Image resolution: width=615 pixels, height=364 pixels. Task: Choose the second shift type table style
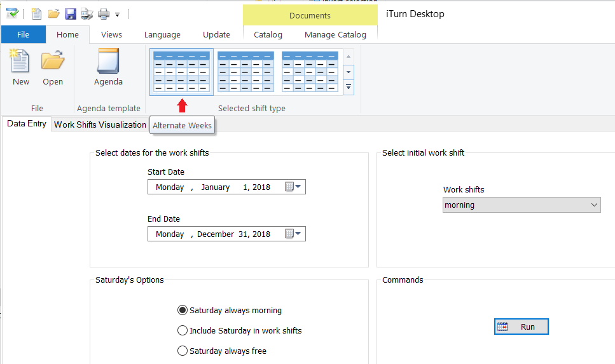[246, 72]
